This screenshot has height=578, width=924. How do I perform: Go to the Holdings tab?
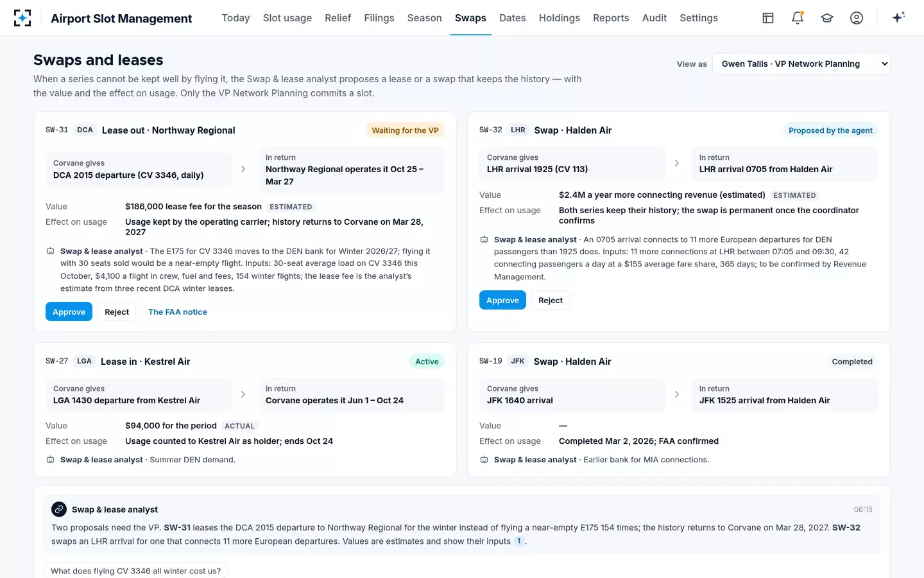coord(560,18)
